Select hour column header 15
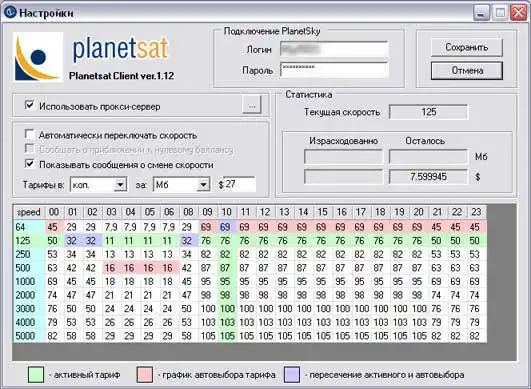The width and height of the screenshot is (531, 389). point(322,212)
